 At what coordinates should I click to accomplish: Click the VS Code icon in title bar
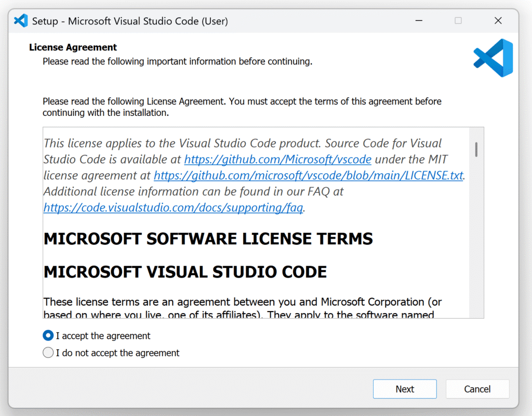tap(21, 21)
